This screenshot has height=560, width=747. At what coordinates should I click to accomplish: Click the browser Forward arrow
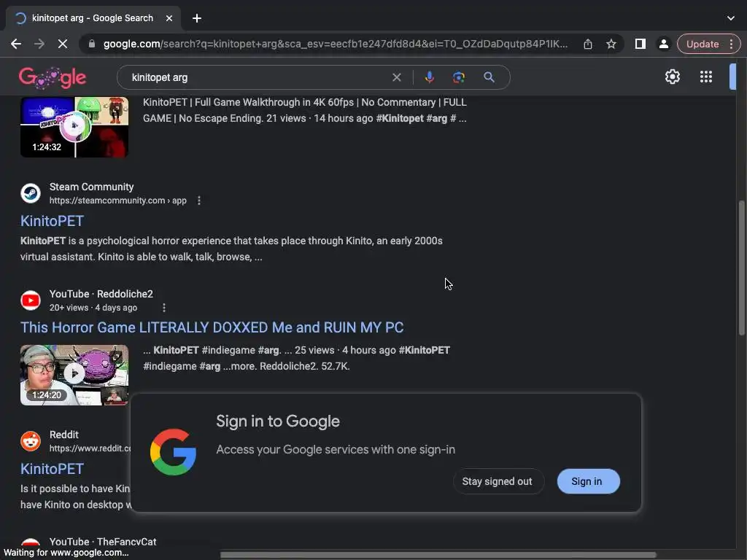click(39, 44)
